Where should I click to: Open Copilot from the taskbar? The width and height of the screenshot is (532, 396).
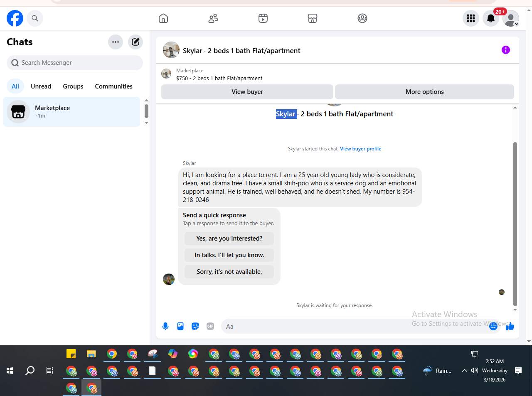(173, 354)
